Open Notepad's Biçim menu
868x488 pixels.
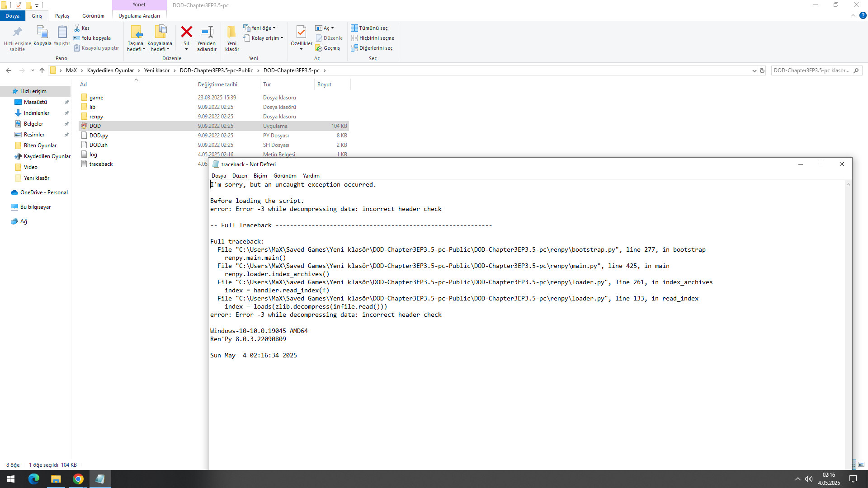click(260, 176)
